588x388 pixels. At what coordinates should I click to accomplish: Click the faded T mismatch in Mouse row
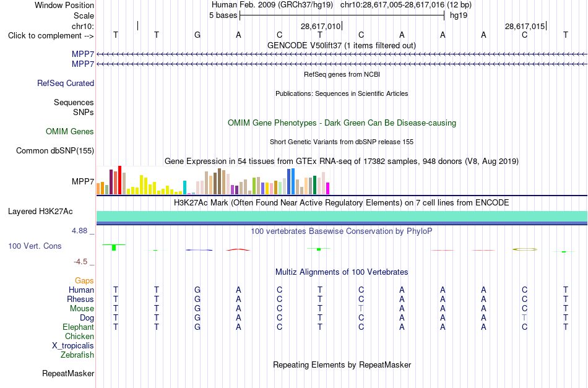coord(361,308)
